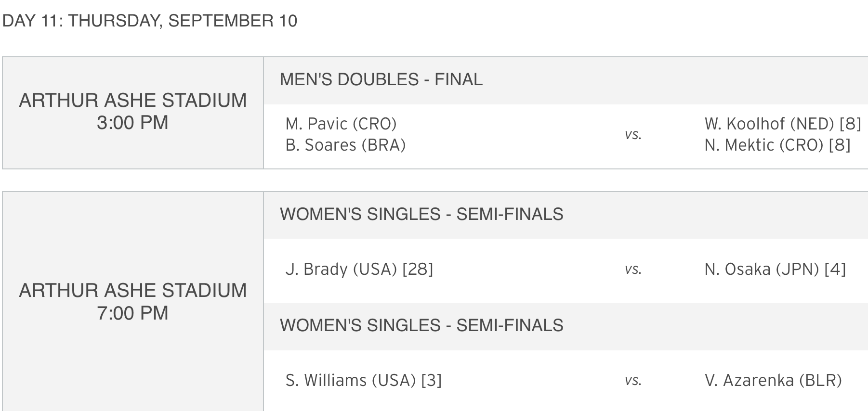Select Arthur Ashe Stadium 3:00 PM cell
This screenshot has height=411, width=868.
coord(133,113)
